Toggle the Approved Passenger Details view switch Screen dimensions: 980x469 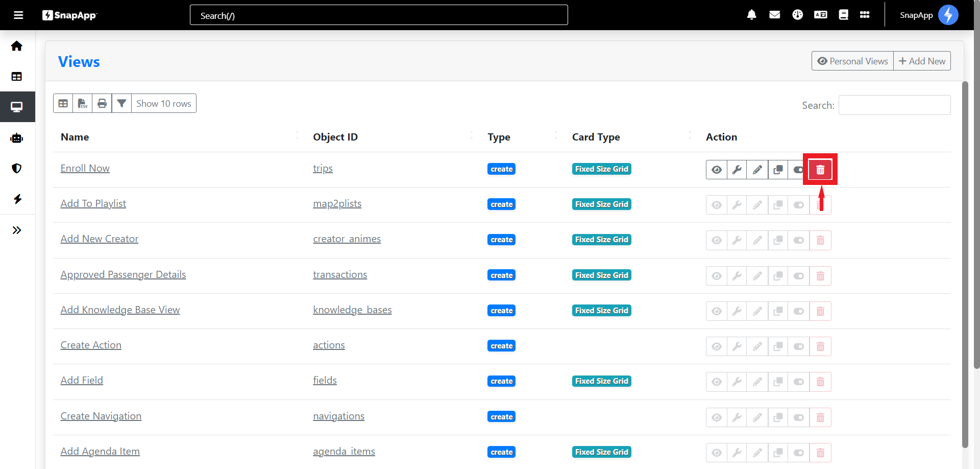(x=799, y=276)
